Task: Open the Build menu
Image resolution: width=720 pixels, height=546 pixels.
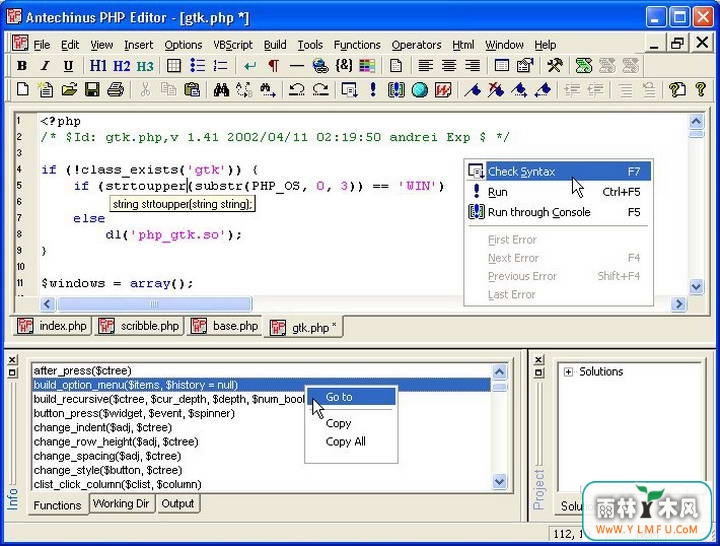Action: [x=275, y=45]
